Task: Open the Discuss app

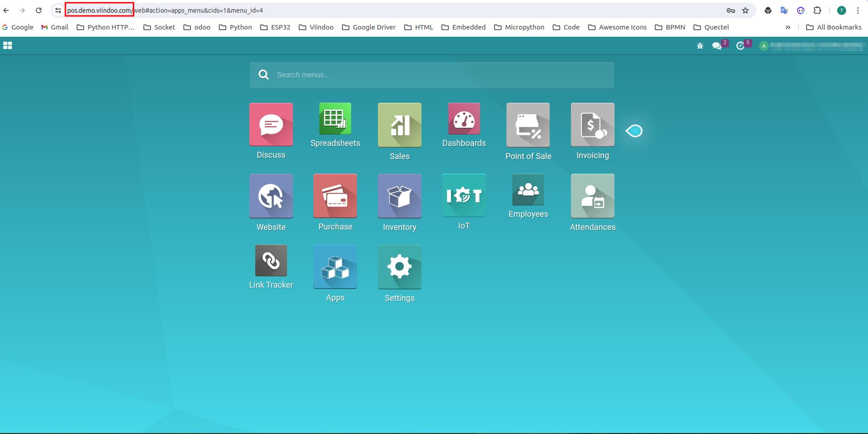Action: [271, 125]
